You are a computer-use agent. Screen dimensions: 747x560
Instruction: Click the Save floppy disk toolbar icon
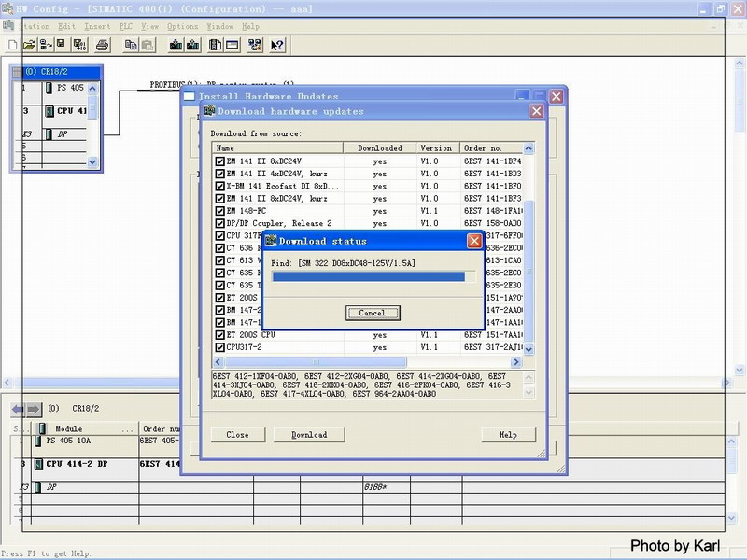[61, 45]
